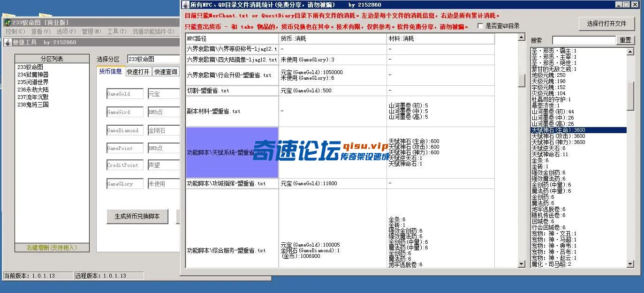Select the 功能脚本\综合服务-盟重省.txt row

click(340, 228)
